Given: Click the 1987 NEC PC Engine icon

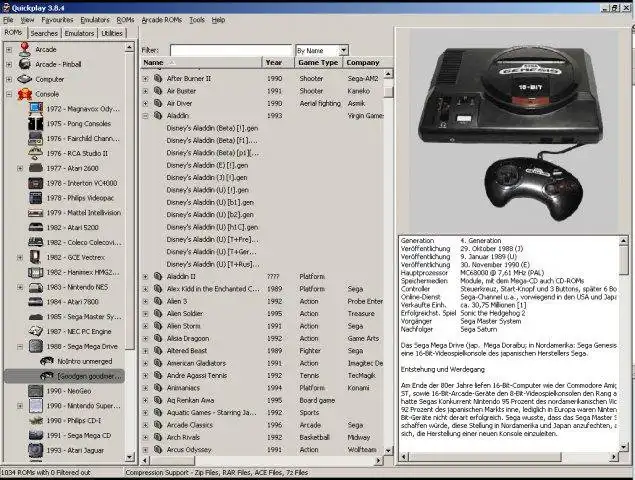Looking at the screenshot, I should tap(36, 331).
